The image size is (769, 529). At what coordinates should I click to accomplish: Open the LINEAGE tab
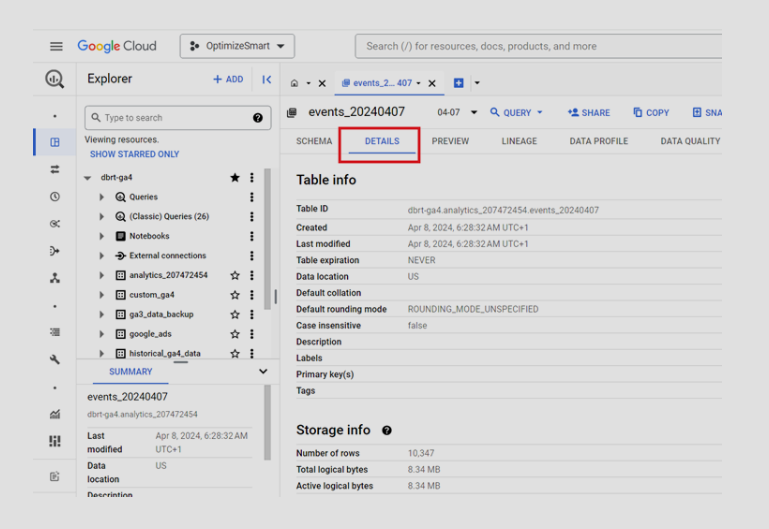click(x=519, y=141)
